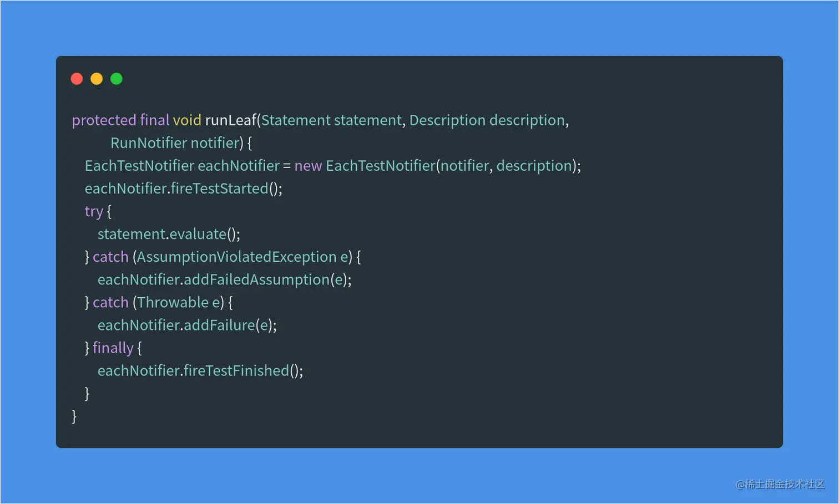Click the 'final' keyword
Viewport: 839px width, 504px height.
(x=154, y=120)
